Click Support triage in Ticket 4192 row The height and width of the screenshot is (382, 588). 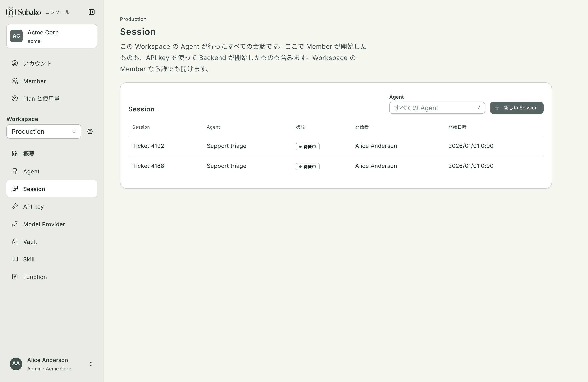pyautogui.click(x=226, y=146)
